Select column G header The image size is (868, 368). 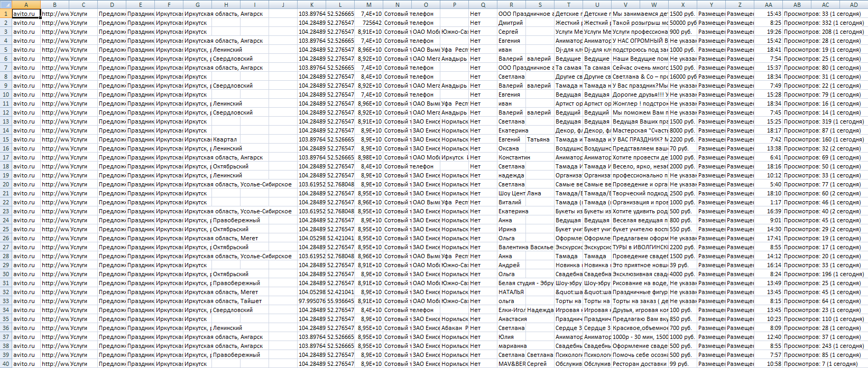(x=197, y=5)
